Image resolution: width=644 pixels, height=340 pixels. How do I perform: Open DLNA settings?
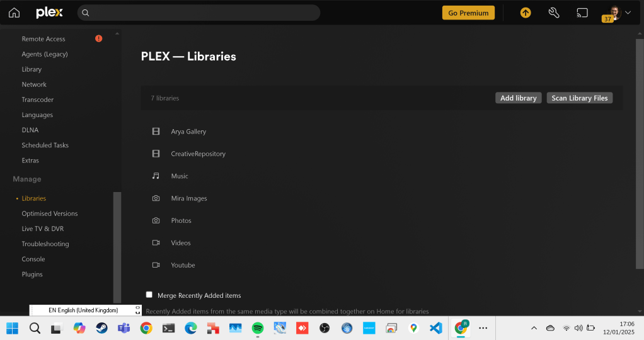[30, 130]
